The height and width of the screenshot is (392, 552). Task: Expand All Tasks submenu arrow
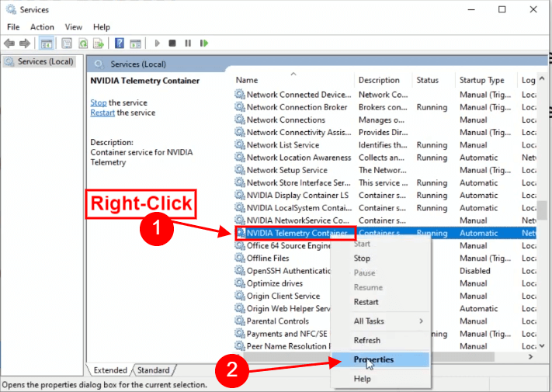point(421,321)
